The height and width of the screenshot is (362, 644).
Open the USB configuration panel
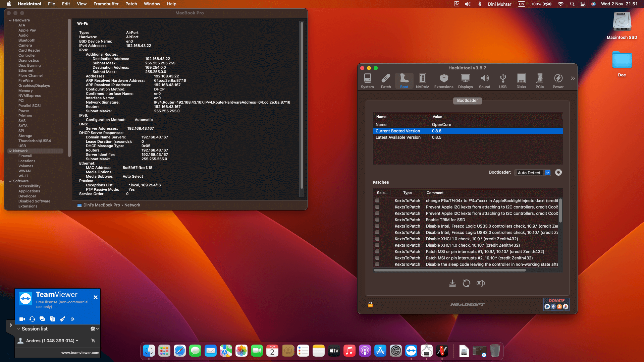(503, 80)
